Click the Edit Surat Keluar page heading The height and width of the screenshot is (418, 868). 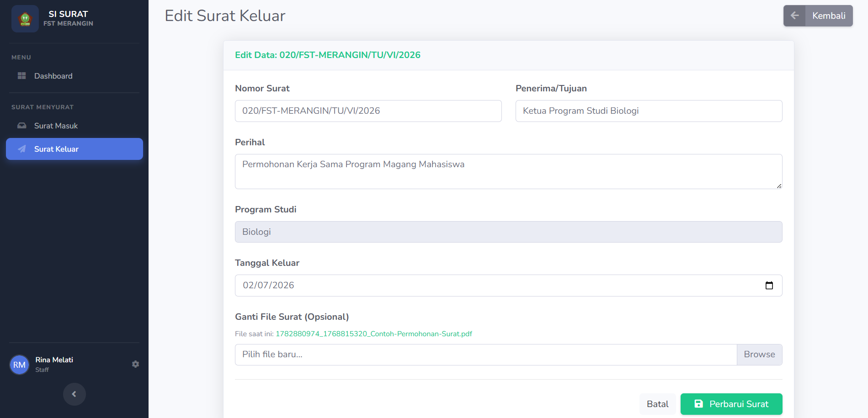pyautogui.click(x=225, y=16)
